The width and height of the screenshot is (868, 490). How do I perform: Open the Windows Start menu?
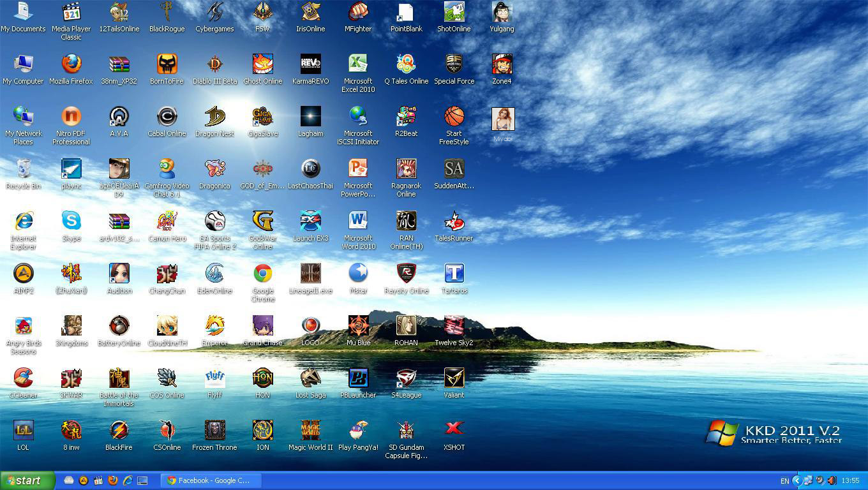pyautogui.click(x=27, y=480)
